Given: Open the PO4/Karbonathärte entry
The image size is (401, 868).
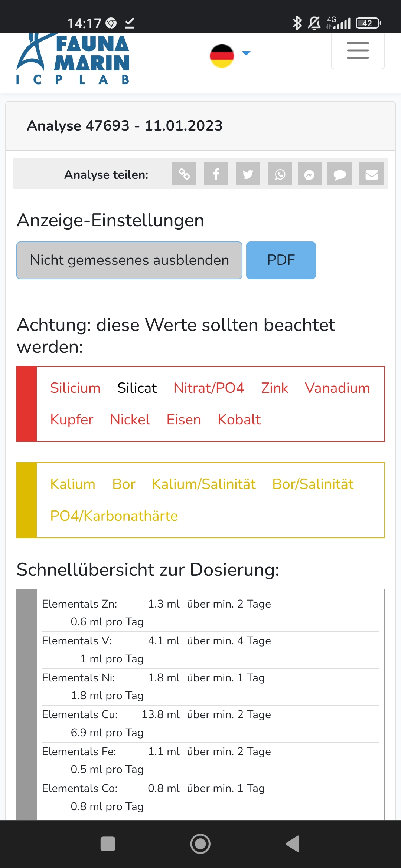Looking at the screenshot, I should [114, 516].
